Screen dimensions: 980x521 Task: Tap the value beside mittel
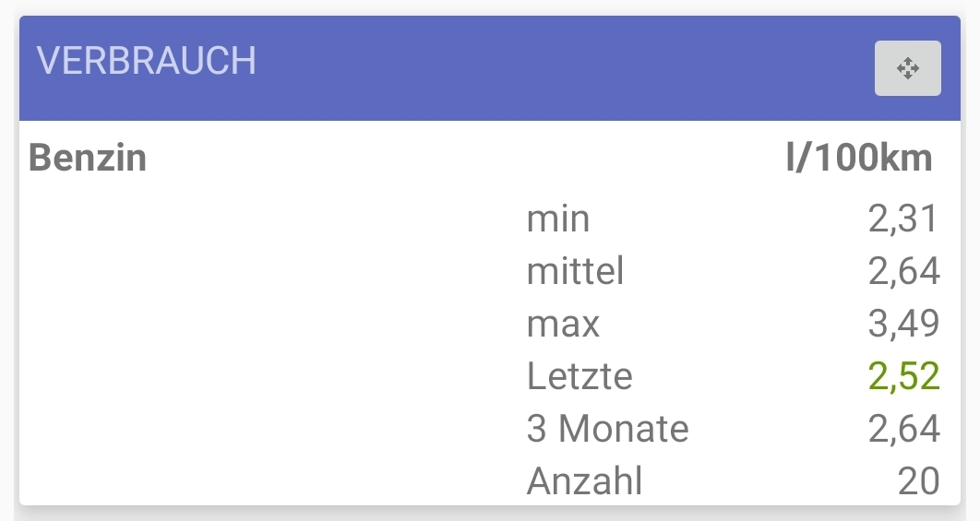[902, 271]
